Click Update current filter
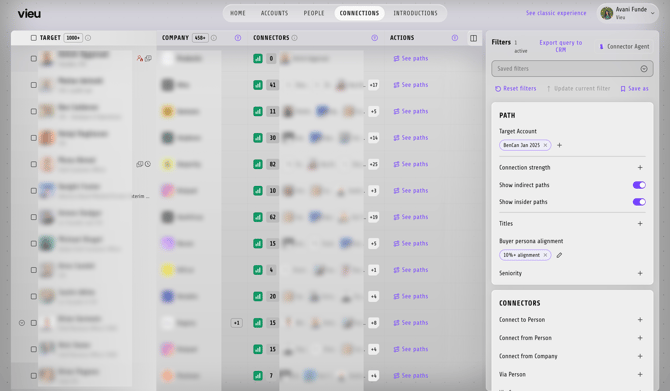 [578, 89]
